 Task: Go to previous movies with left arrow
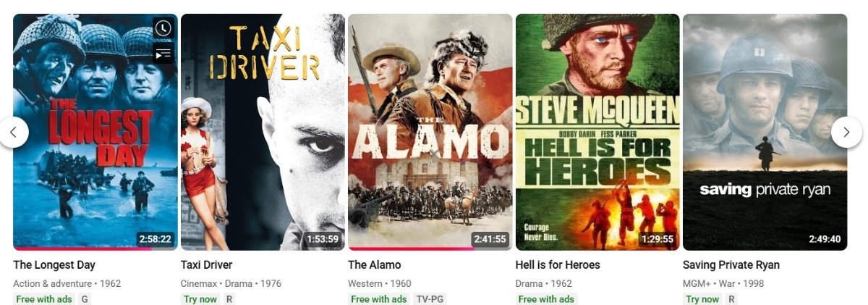point(14,132)
